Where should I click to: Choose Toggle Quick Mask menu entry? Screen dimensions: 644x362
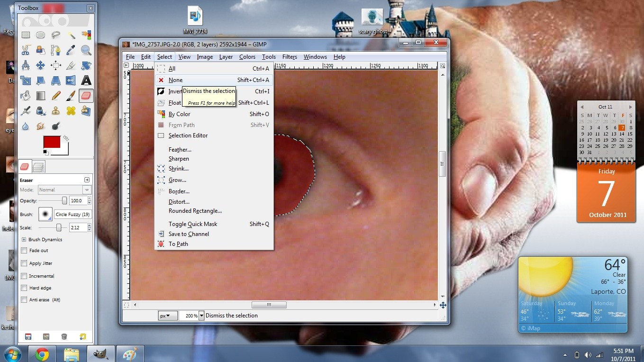214,224
